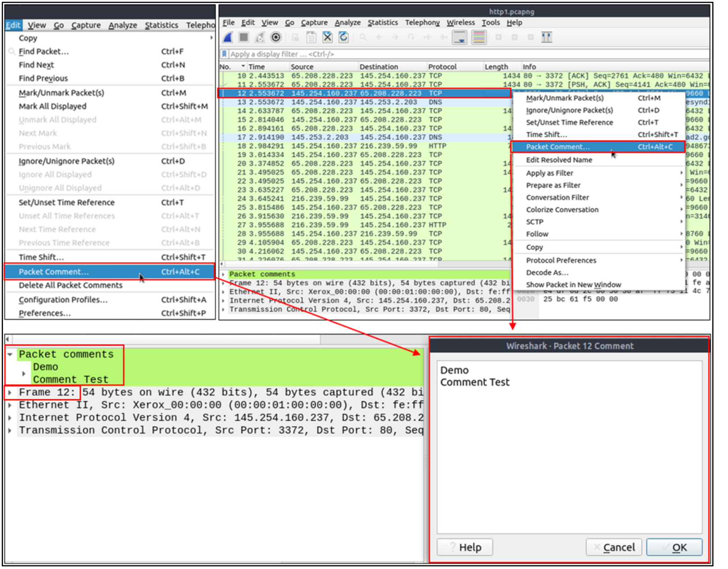Open the Wireless menu
Image resolution: width=728 pixels, height=569 pixels.
click(x=461, y=22)
